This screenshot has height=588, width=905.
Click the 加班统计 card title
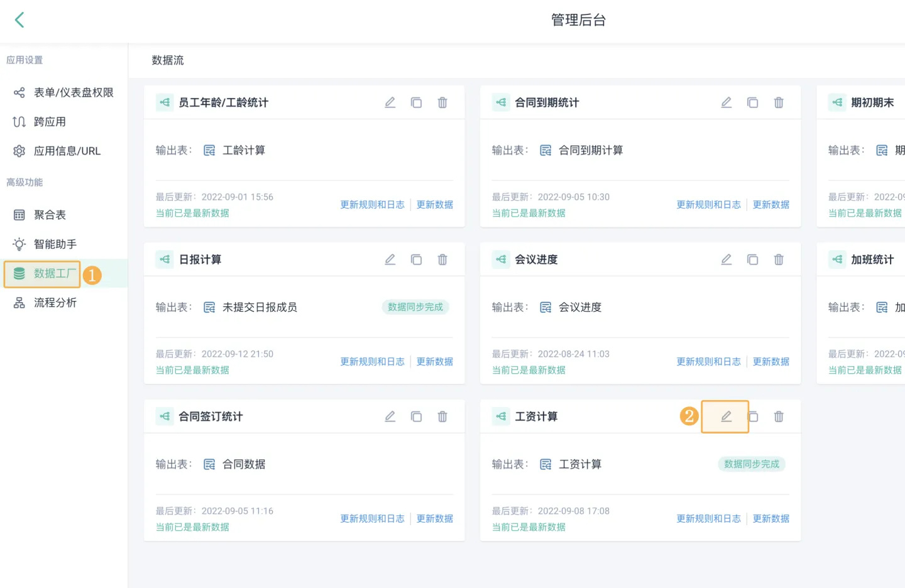point(872,259)
